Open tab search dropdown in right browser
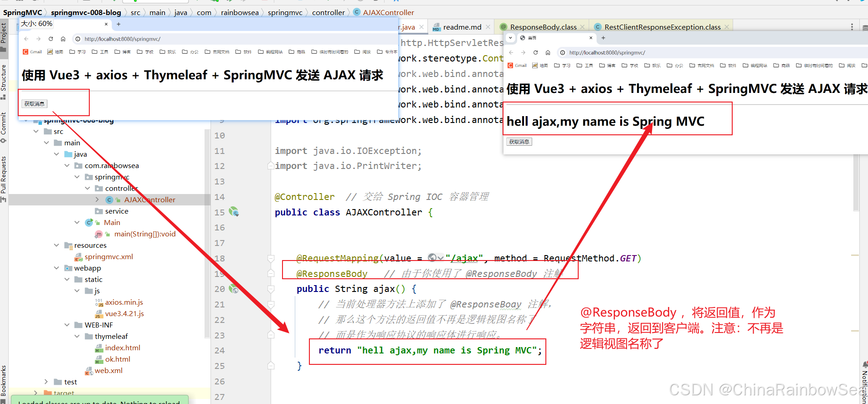The height and width of the screenshot is (404, 868). pos(510,38)
